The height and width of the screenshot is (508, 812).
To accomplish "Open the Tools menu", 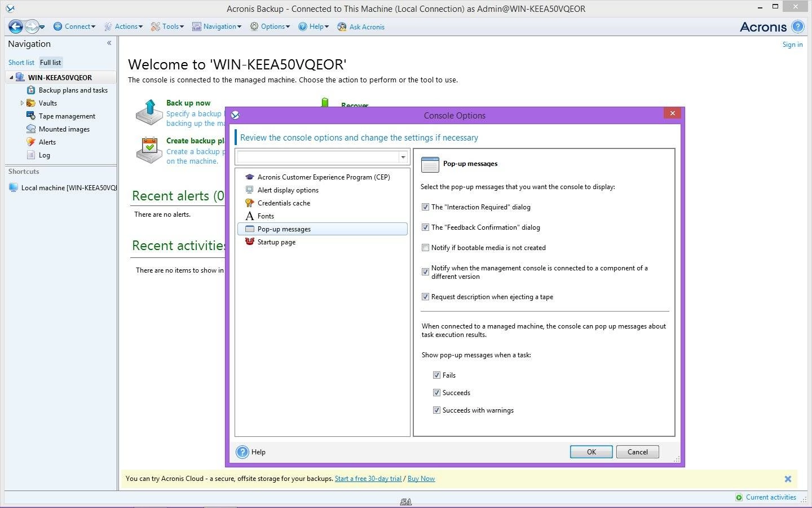I will click(167, 27).
